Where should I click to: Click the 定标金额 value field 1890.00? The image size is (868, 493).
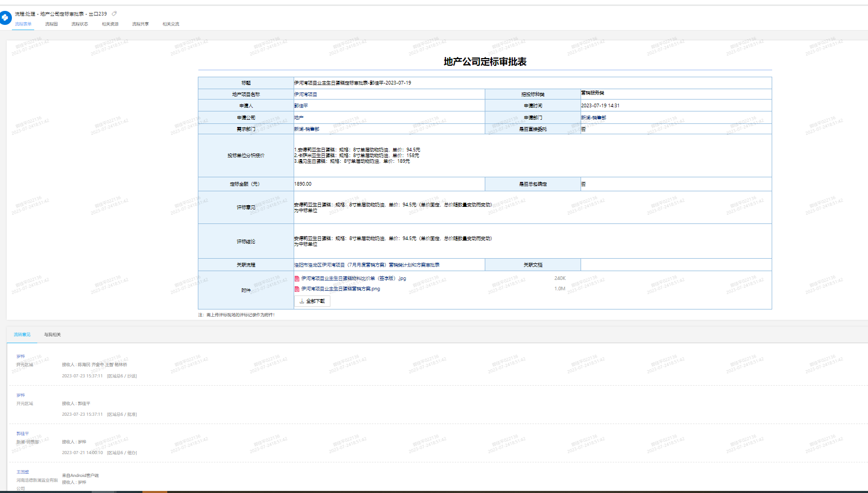(303, 184)
